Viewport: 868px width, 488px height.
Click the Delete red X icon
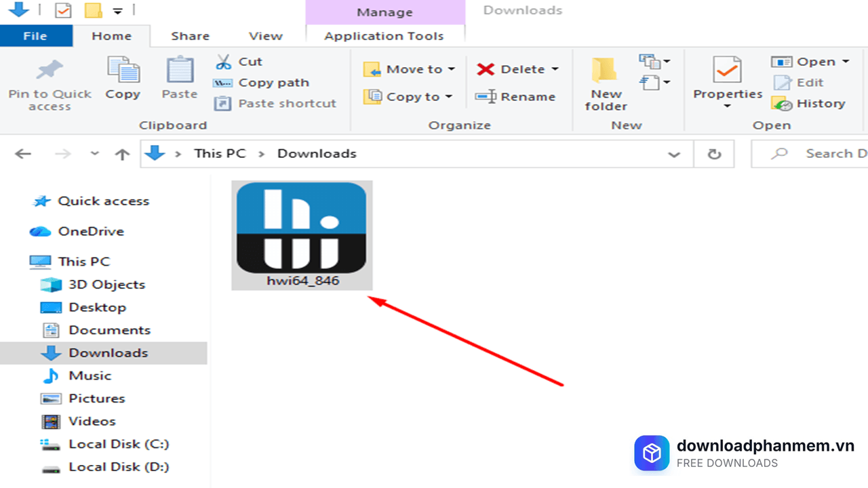tap(486, 69)
